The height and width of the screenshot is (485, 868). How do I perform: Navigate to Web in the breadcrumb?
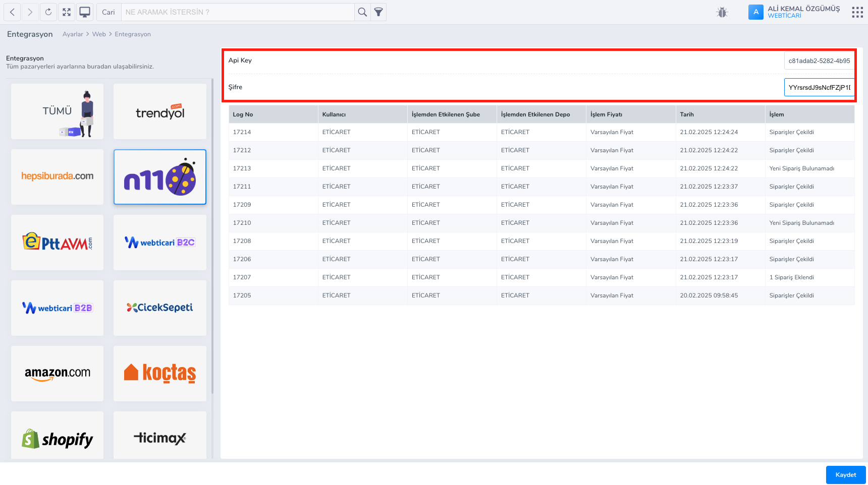[x=99, y=34]
